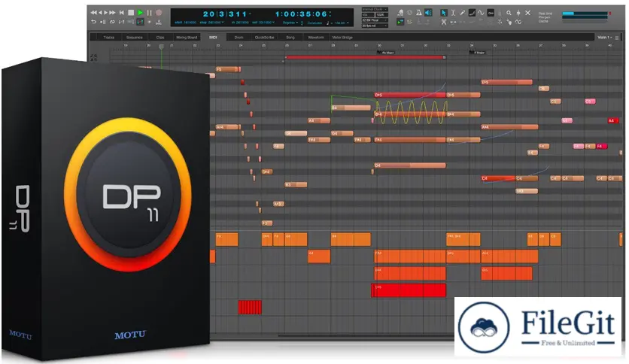Click the Undo arrow icon
Viewport: 629px width, 364px height.
(93, 22)
